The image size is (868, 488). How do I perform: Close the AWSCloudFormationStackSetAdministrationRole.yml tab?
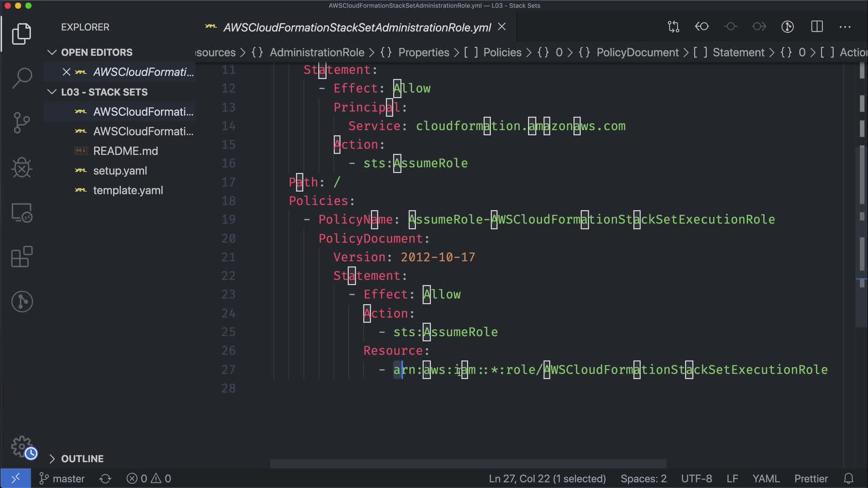click(x=502, y=27)
